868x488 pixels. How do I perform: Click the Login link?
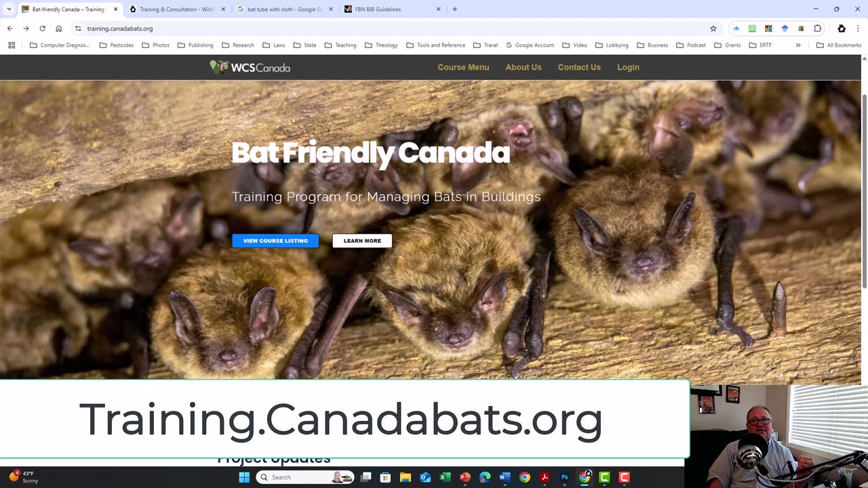(628, 67)
